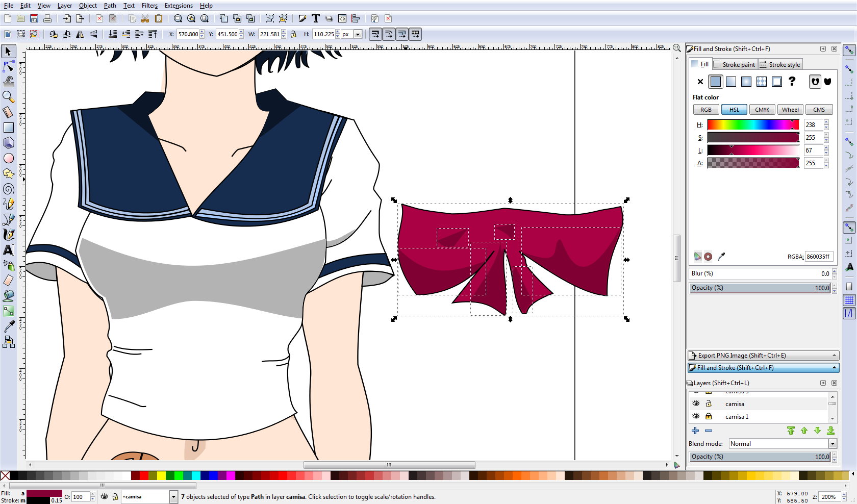Choose Flat color fill type

tap(716, 82)
